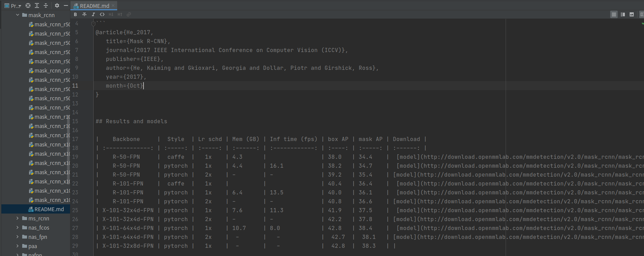Expand the nas_fcos folder
The width and height of the screenshot is (644, 256).
17,228
